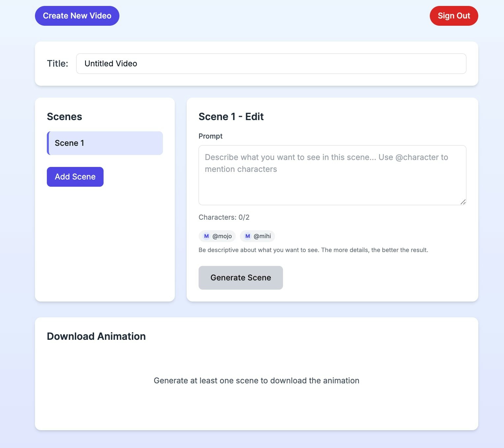
Task: Click the Title: label
Action: click(58, 64)
